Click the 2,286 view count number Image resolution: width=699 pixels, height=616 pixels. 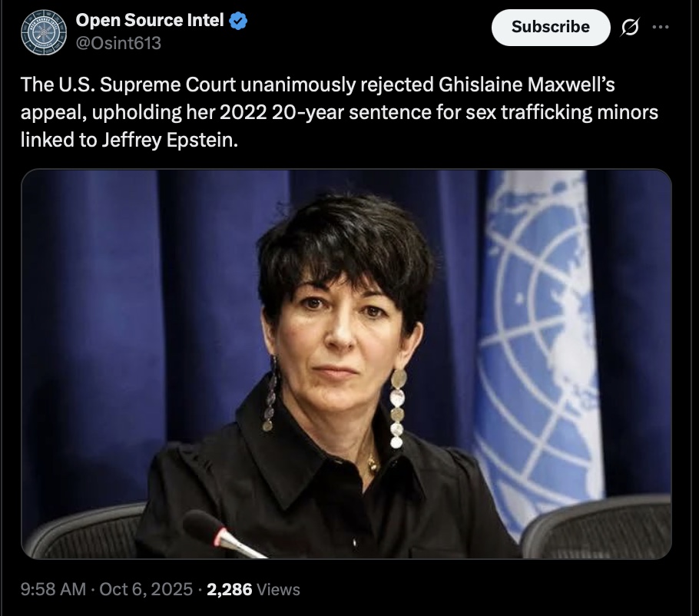(x=230, y=589)
